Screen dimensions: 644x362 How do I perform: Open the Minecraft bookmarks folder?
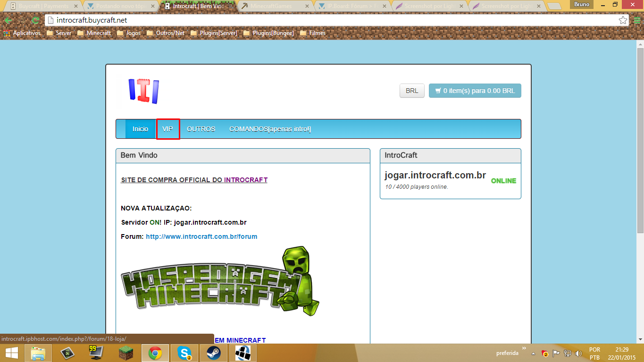[x=94, y=33]
